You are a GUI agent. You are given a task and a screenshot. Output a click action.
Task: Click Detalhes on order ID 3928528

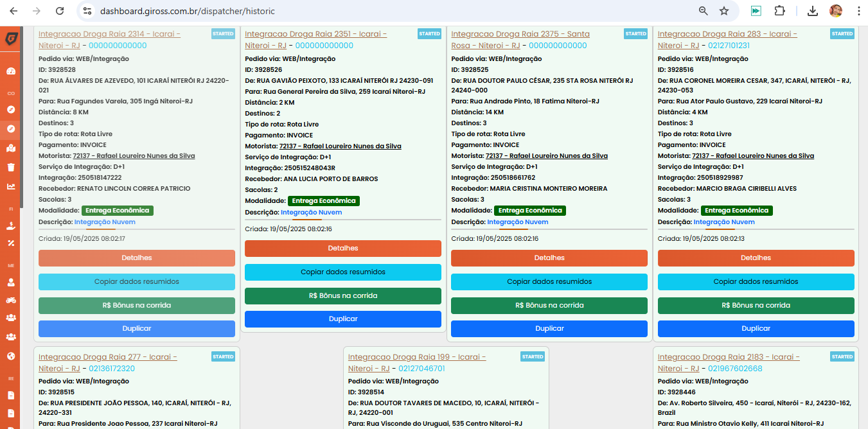(x=137, y=258)
